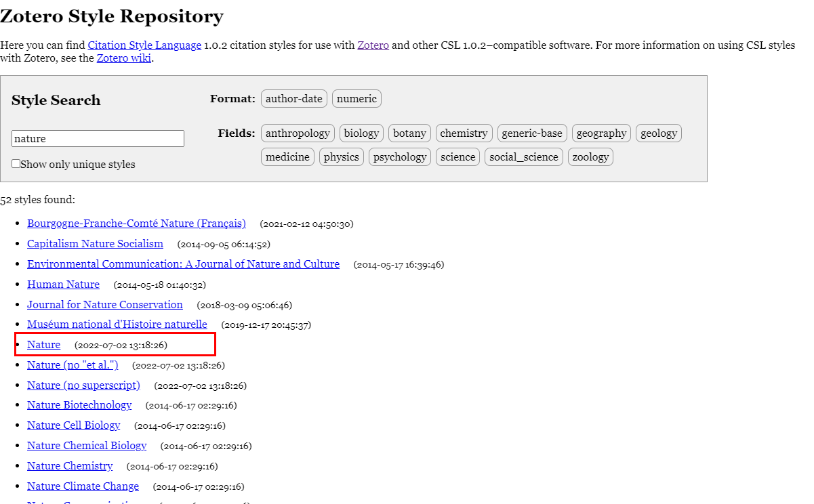Screen dimensions: 814x504
Task: Pick the social_science field filter
Action: pyautogui.click(x=524, y=157)
